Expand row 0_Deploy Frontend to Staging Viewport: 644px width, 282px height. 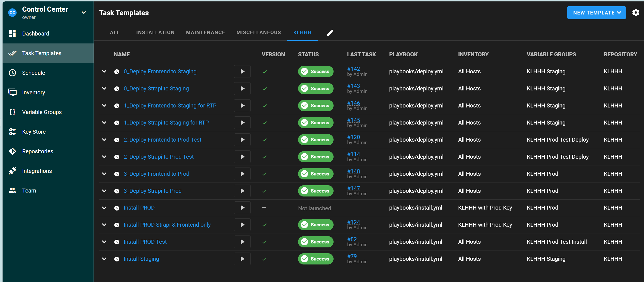coord(104,71)
